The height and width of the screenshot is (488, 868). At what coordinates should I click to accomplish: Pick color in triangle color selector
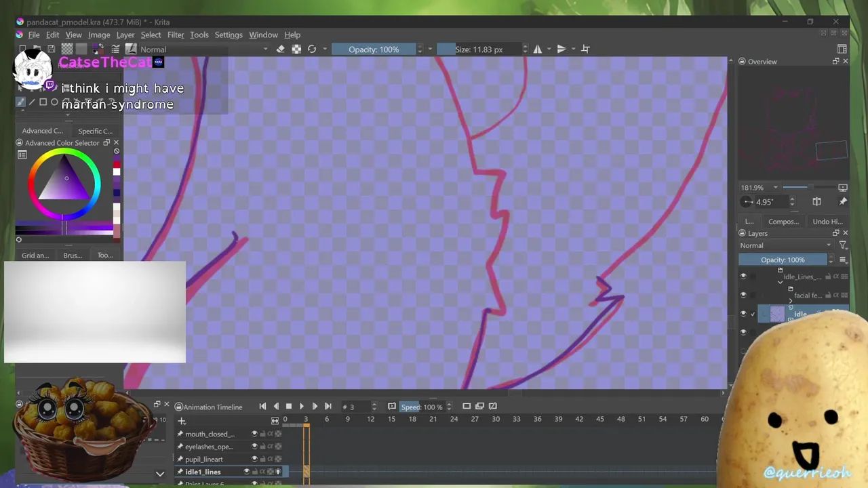tap(65, 182)
